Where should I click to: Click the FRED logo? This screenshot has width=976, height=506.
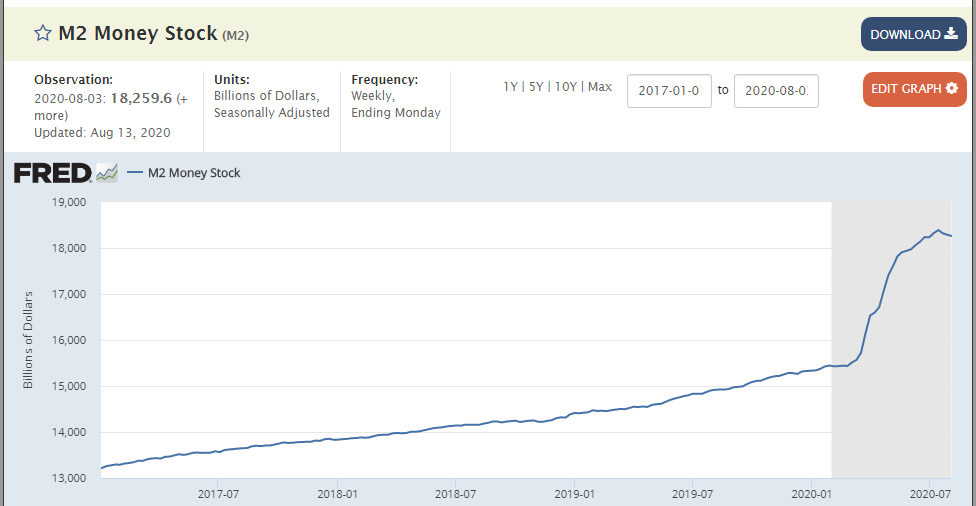(x=52, y=173)
